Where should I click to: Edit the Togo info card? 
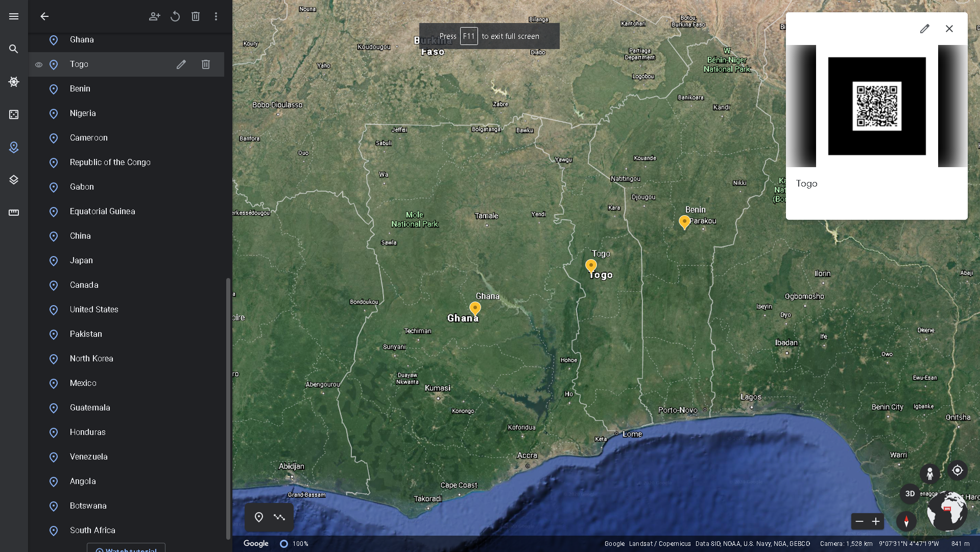point(925,29)
